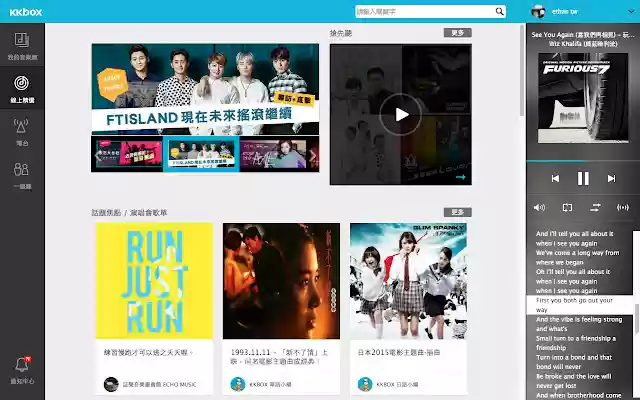Show the next banner with right arrow
This screenshot has width=640, height=400.
coord(313,156)
